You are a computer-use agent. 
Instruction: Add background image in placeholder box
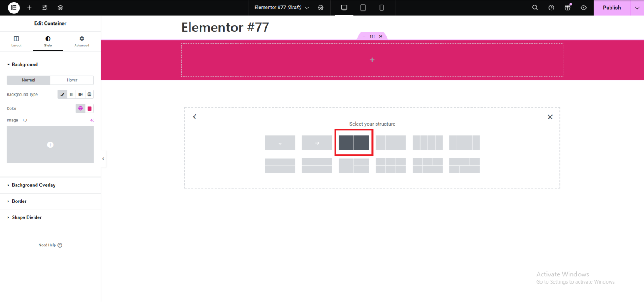(50, 145)
